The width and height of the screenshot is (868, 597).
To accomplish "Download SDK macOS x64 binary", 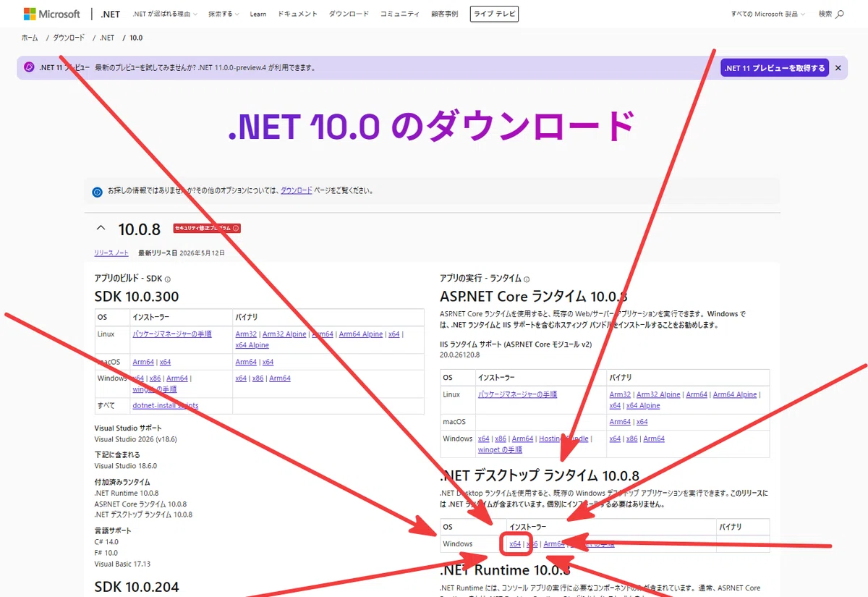I will click(x=268, y=362).
